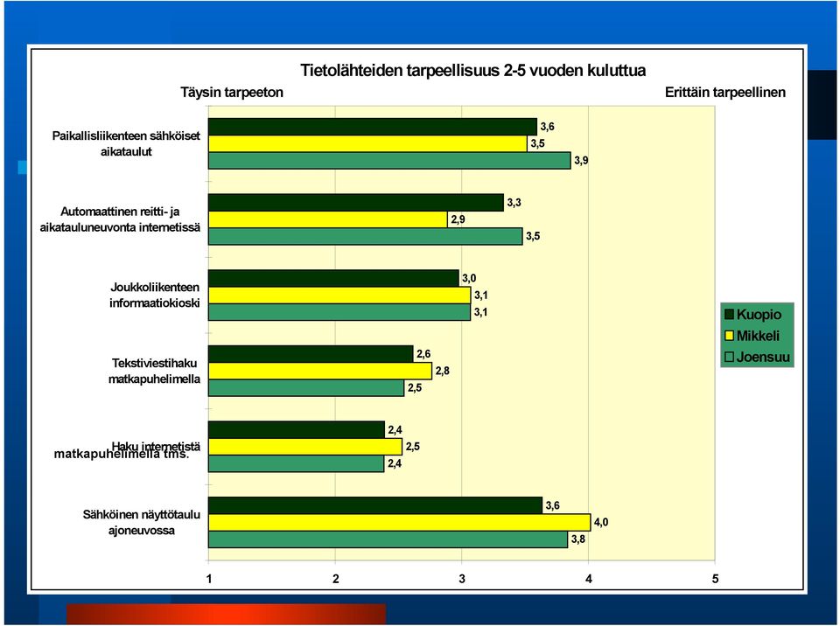The height and width of the screenshot is (626, 840).
Task: Select the Kuopio bar for Paikallisliikenteen sähköiset aikataulut
Action: pos(373,127)
